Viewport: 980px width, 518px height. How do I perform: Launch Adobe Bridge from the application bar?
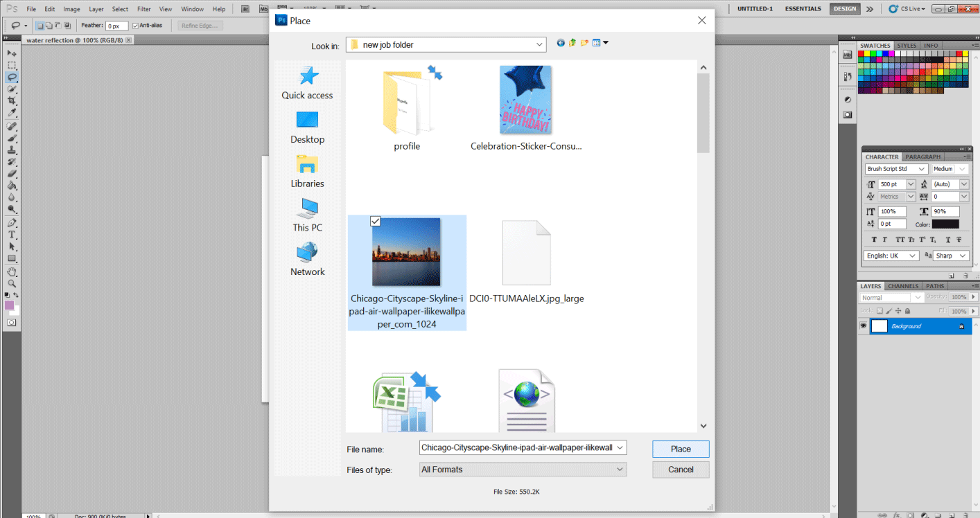(246, 9)
